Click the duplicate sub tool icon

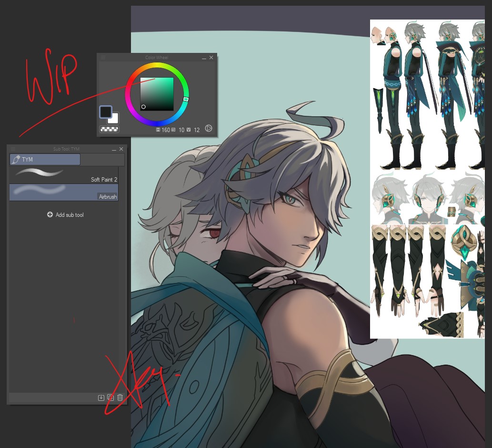[x=110, y=398]
